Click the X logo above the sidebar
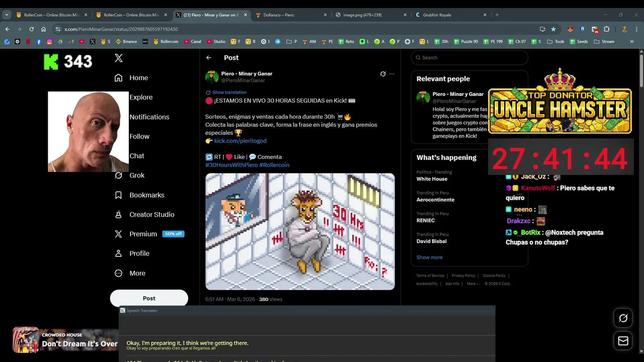The width and height of the screenshot is (644, 362). tap(119, 58)
